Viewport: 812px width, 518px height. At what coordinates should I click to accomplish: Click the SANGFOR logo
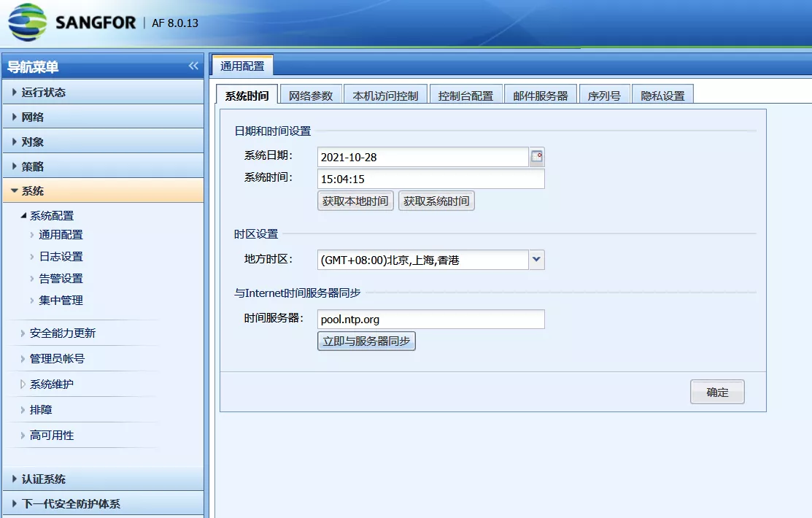pyautogui.click(x=72, y=23)
